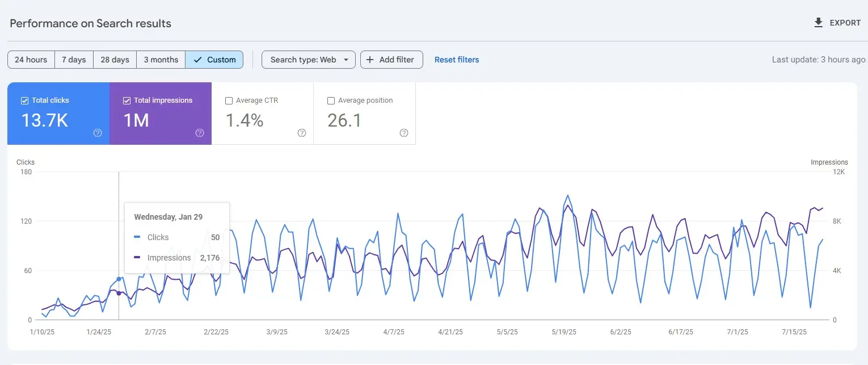Screen dimensions: 868x365
Task: Click the plus icon on Add filter
Action: pyautogui.click(x=369, y=59)
